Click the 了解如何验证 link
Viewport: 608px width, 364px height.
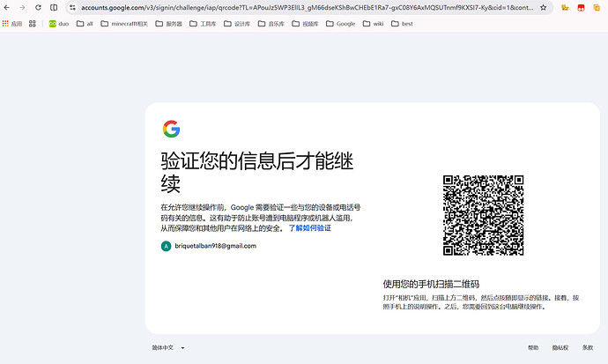click(x=310, y=228)
